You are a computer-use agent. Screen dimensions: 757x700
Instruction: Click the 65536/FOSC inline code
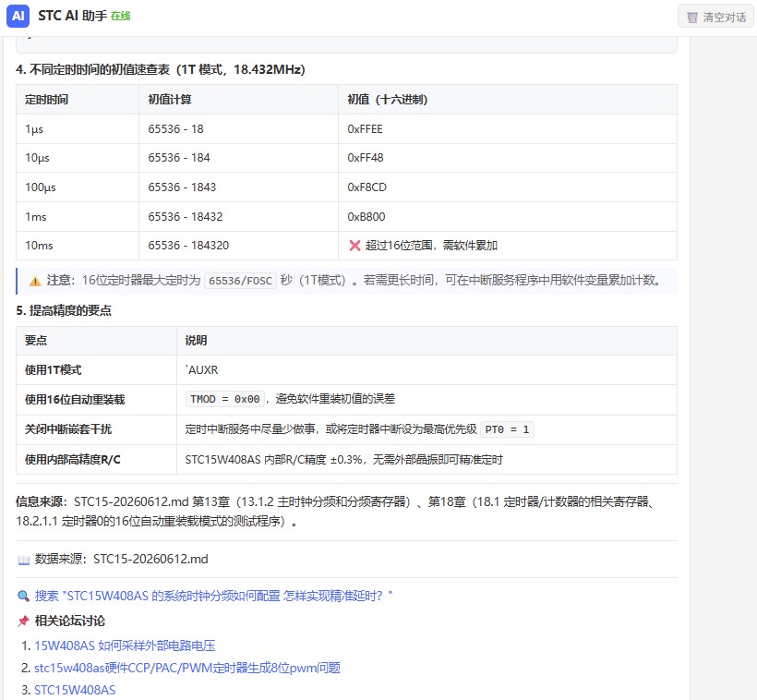pyautogui.click(x=240, y=281)
